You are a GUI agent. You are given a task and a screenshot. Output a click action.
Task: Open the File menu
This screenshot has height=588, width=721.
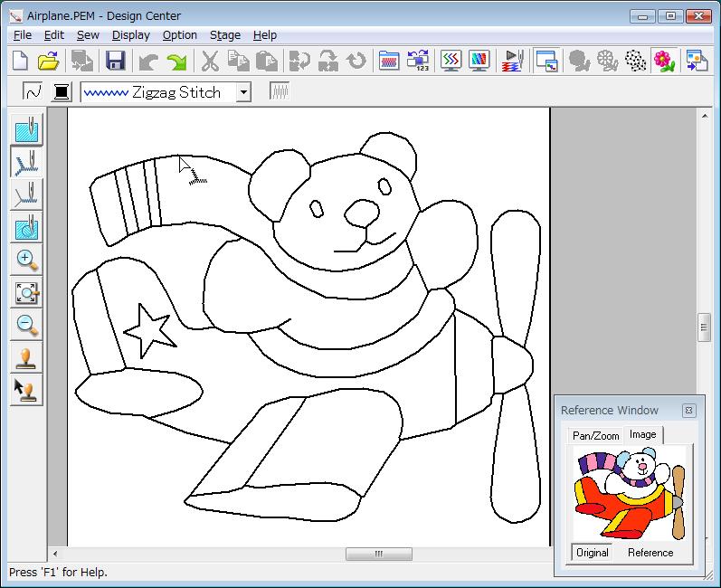coord(22,35)
